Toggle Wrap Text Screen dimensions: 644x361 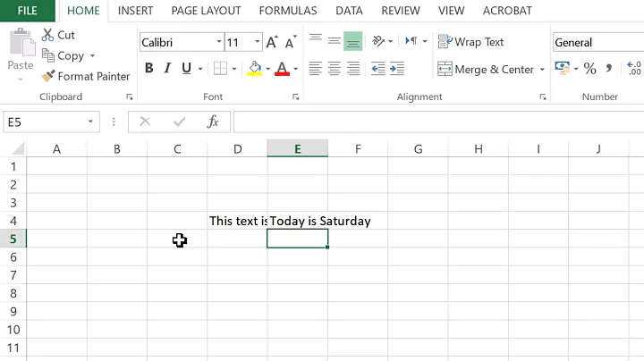(470, 42)
